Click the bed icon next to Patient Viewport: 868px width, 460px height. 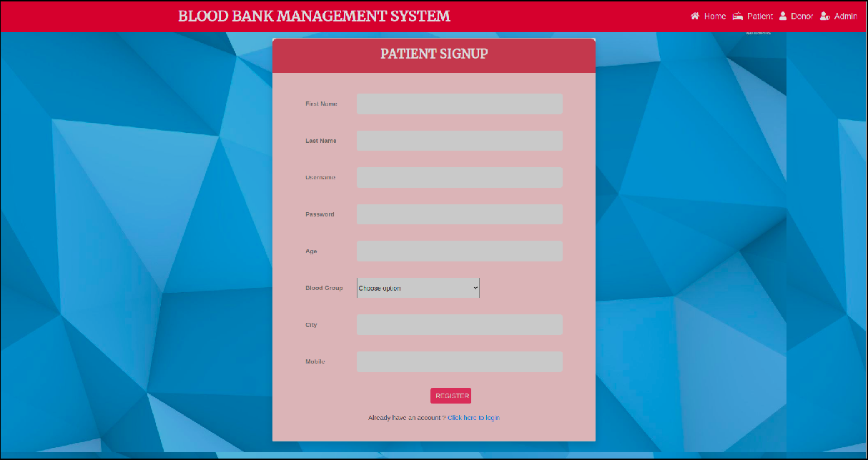(737, 15)
